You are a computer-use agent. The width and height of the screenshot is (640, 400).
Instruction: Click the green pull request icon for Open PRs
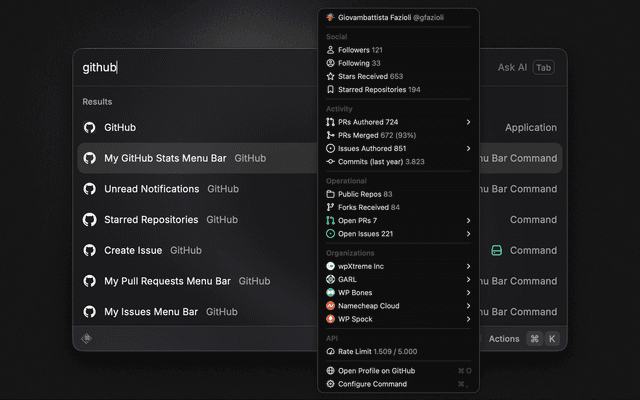coord(330,220)
